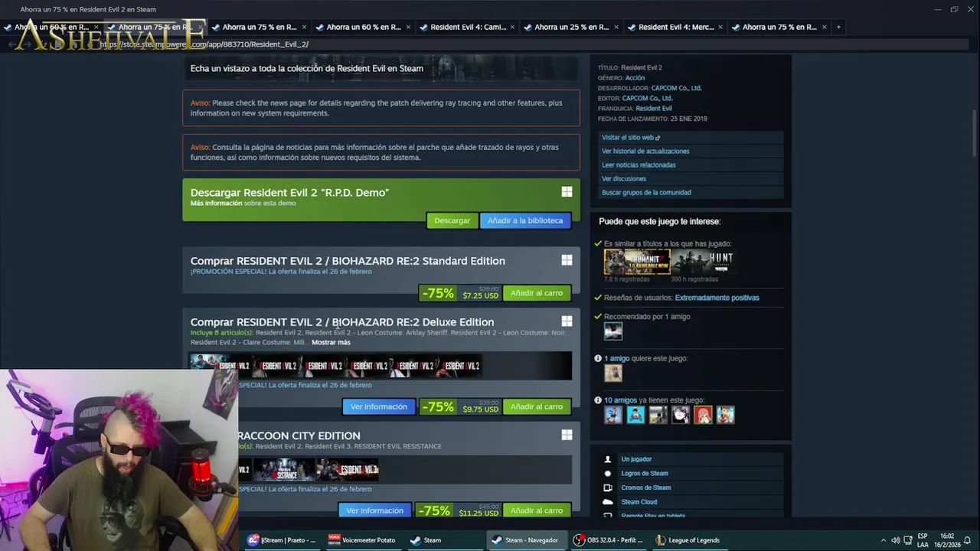Expand system tray hidden icons chevron
The image size is (980, 551).
tap(883, 540)
